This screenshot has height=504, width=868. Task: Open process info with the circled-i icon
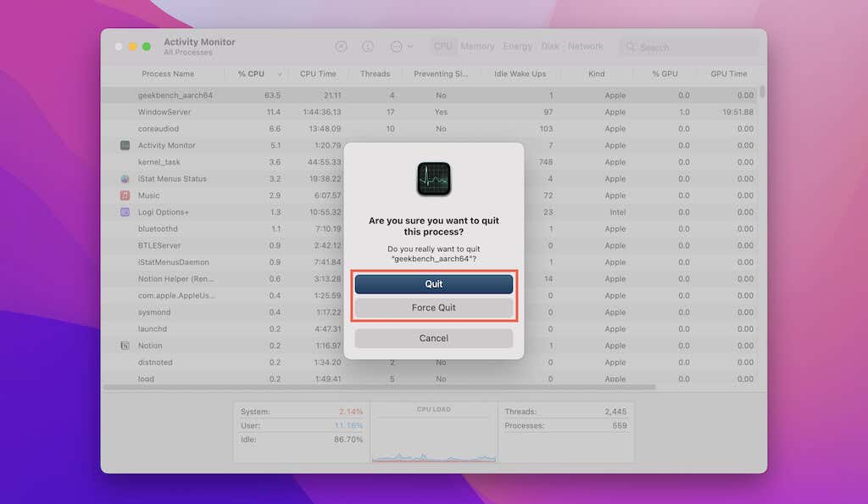coord(369,46)
